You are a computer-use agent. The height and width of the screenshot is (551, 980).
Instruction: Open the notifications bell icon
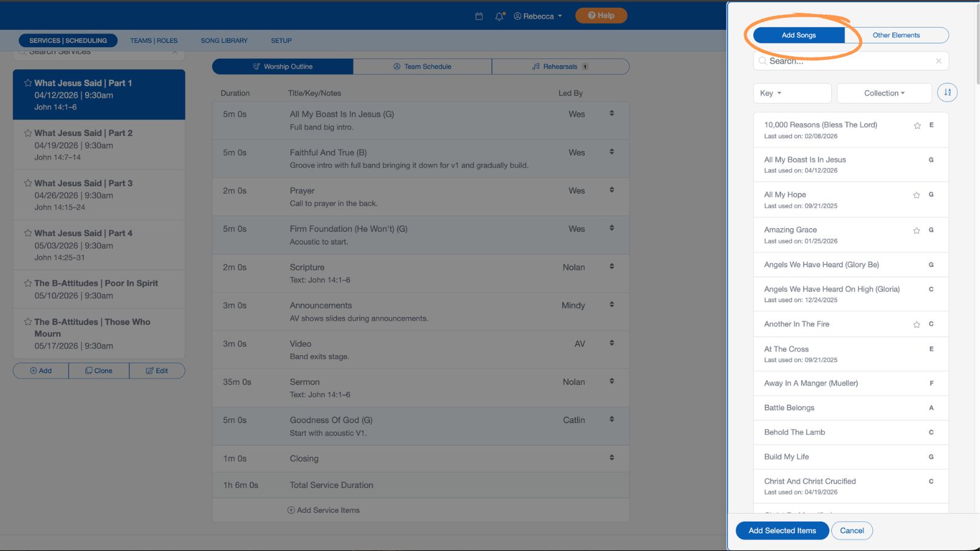(x=499, y=17)
